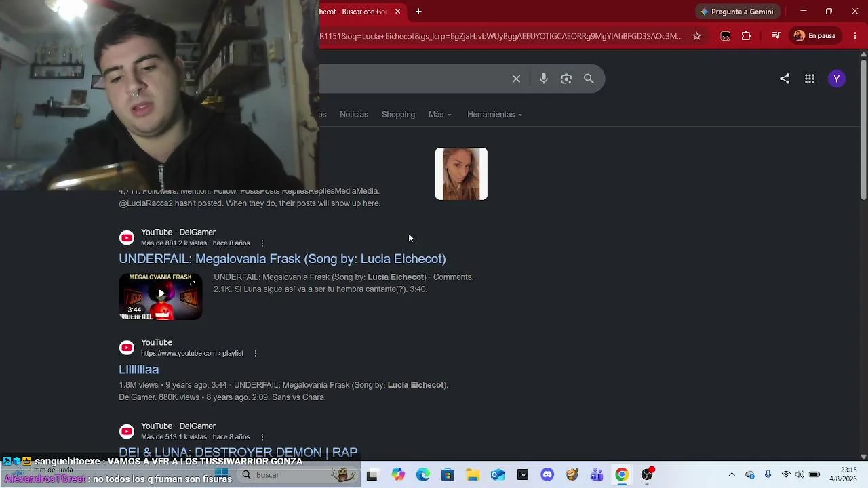Open Outlook from the taskbar
The image size is (868, 488).
click(x=498, y=475)
